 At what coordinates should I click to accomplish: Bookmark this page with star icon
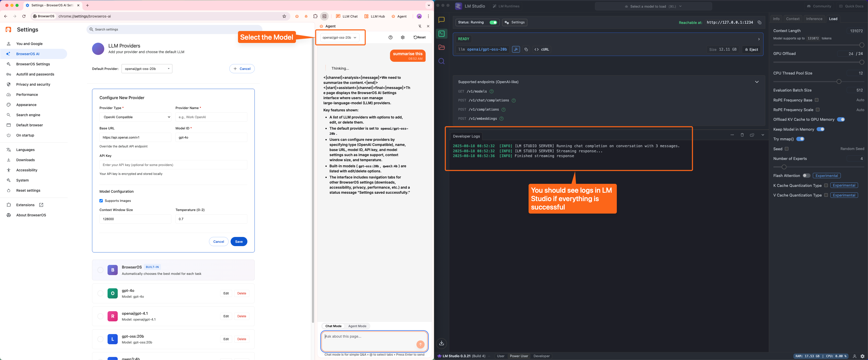[x=284, y=16]
